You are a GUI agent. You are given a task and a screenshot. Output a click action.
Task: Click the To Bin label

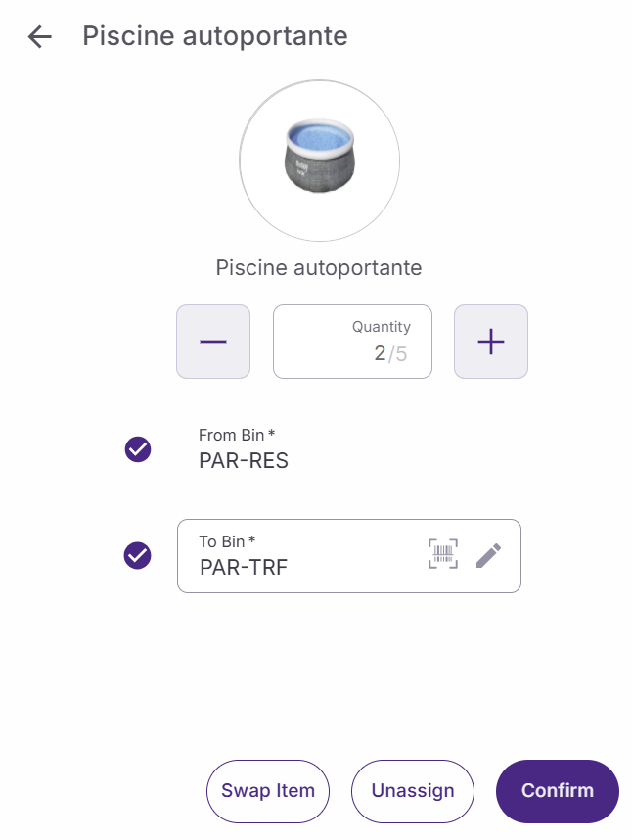tap(227, 541)
